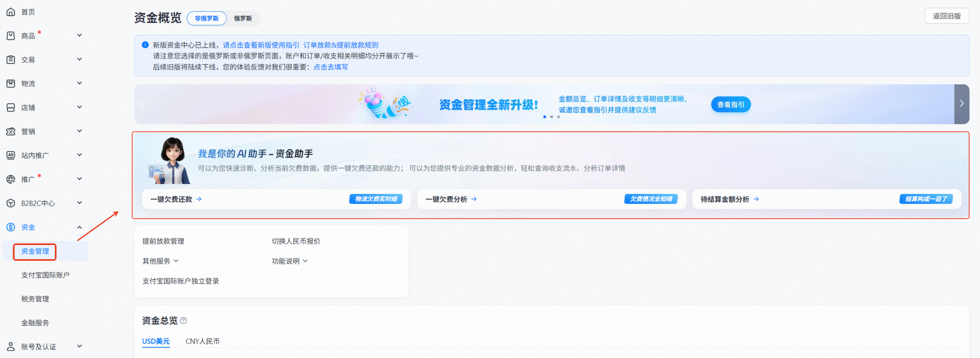
Task: Select the 非俄罗斯 region toggle
Action: (x=206, y=18)
